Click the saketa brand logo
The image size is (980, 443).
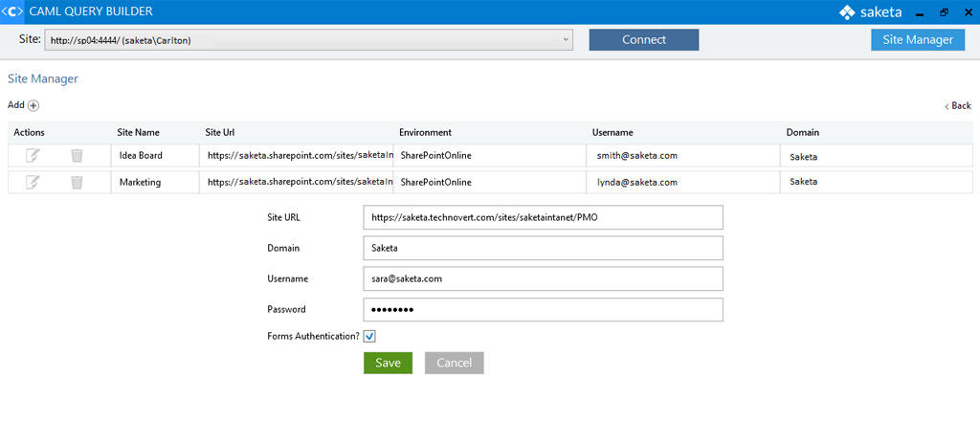[x=870, y=11]
